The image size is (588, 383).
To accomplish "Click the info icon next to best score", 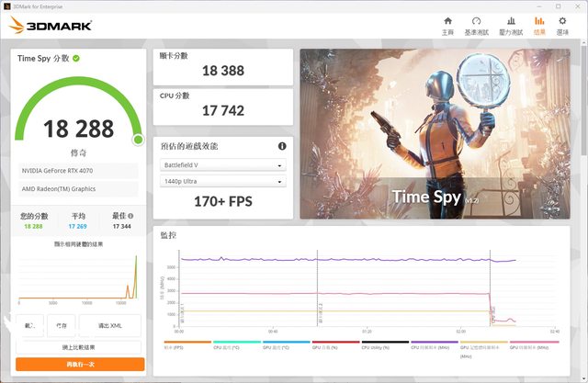I will (130, 216).
